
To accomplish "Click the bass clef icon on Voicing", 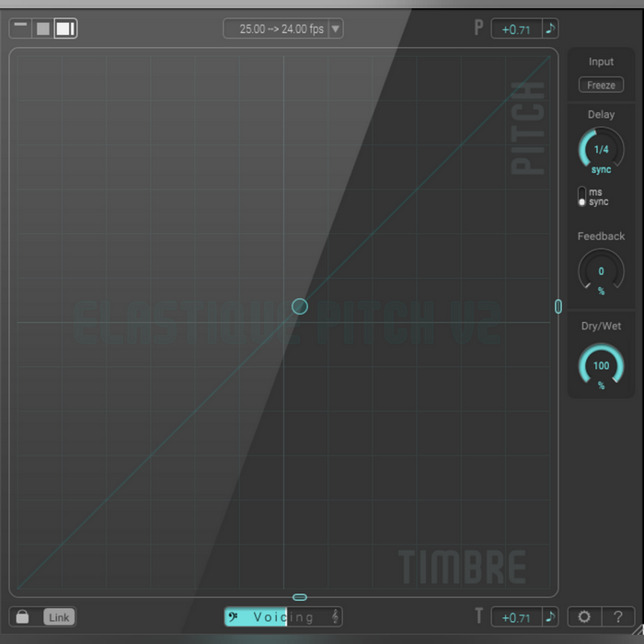I will coord(234,617).
